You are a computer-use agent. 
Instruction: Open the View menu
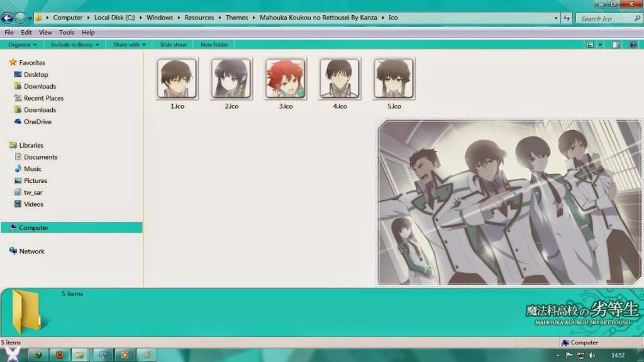click(x=45, y=33)
